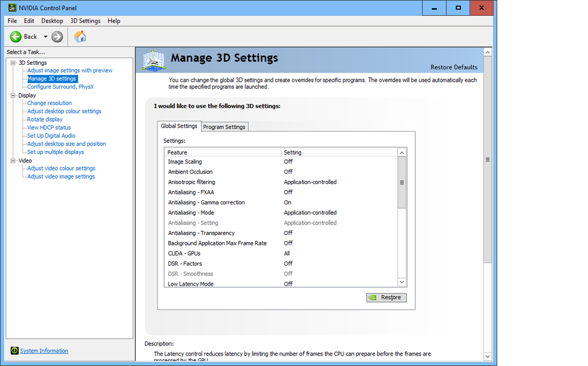Click the Restore button
Image resolution: width=588 pixels, height=366 pixels.
coord(386,297)
